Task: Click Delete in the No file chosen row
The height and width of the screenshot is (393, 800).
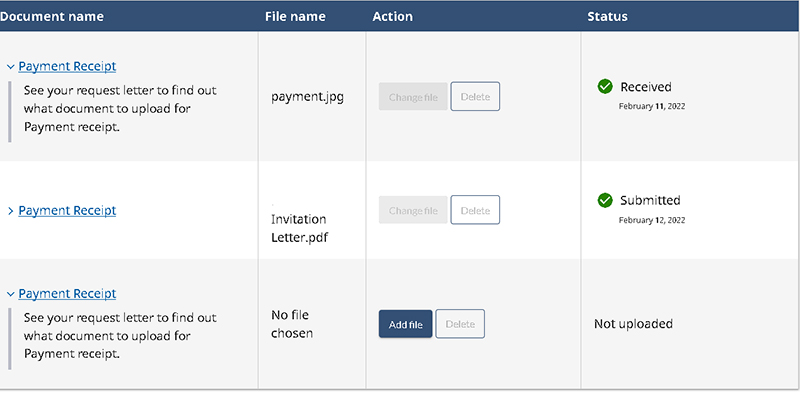Action: click(460, 324)
